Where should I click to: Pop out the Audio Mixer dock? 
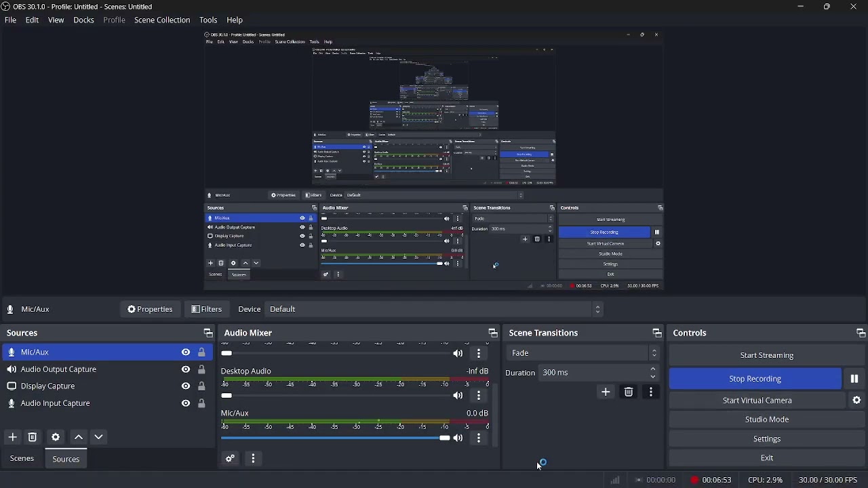point(493,333)
